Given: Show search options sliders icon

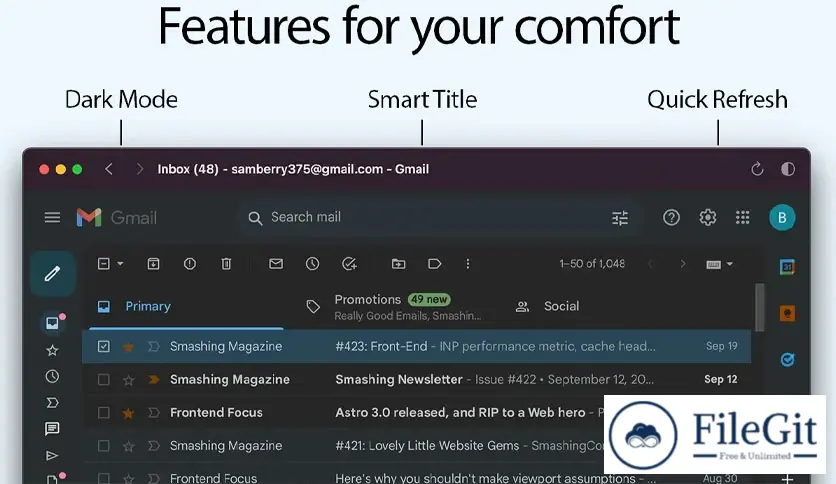Looking at the screenshot, I should point(620,218).
